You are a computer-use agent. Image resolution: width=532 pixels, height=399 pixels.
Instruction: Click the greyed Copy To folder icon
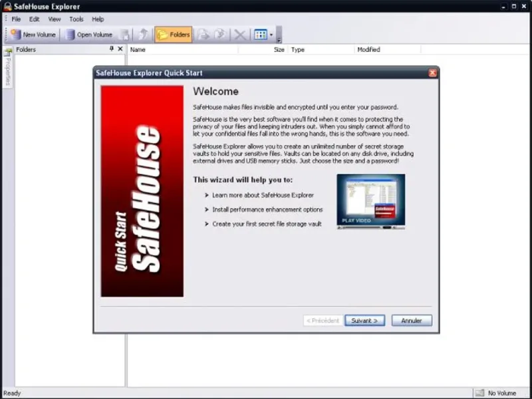[x=203, y=35]
